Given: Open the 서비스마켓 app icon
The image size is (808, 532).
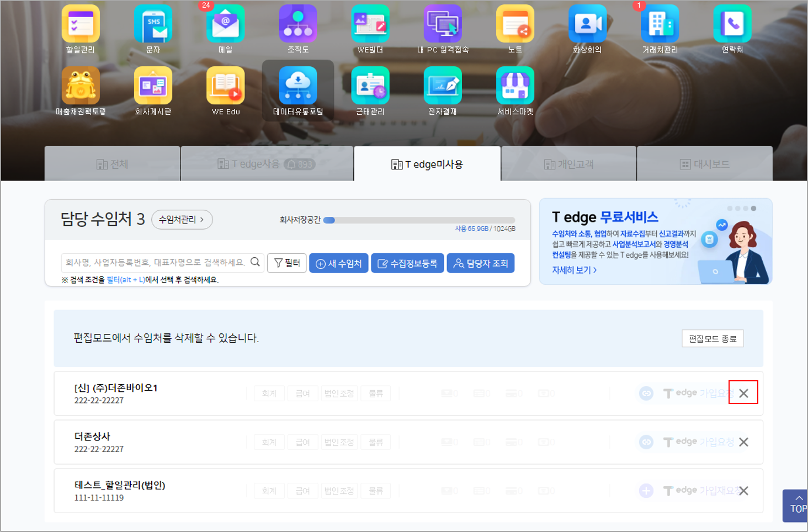Looking at the screenshot, I should [x=515, y=86].
